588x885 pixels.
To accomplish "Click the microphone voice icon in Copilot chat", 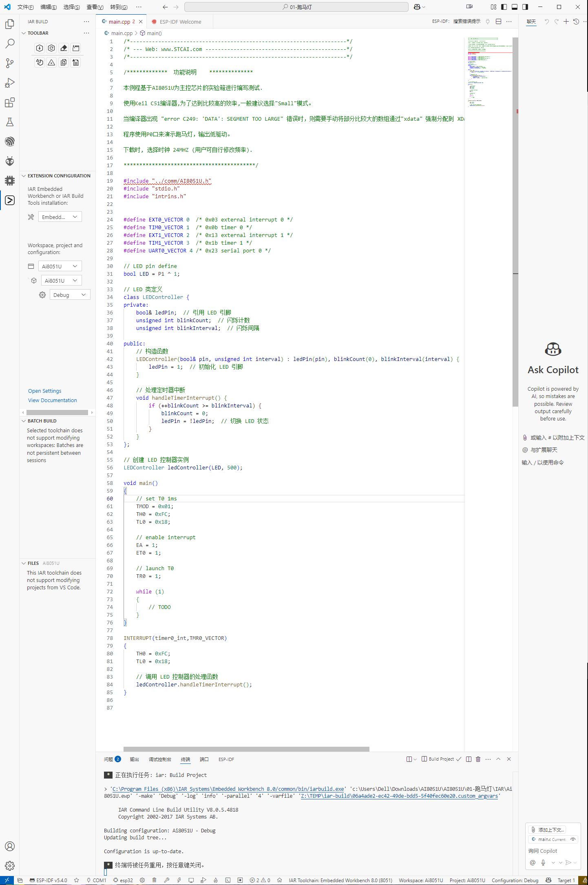I will click(543, 863).
